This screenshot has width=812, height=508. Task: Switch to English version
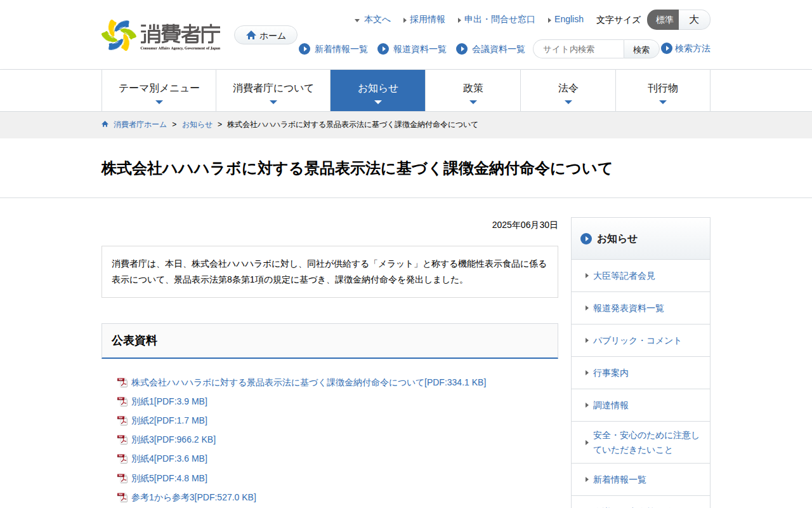click(569, 20)
